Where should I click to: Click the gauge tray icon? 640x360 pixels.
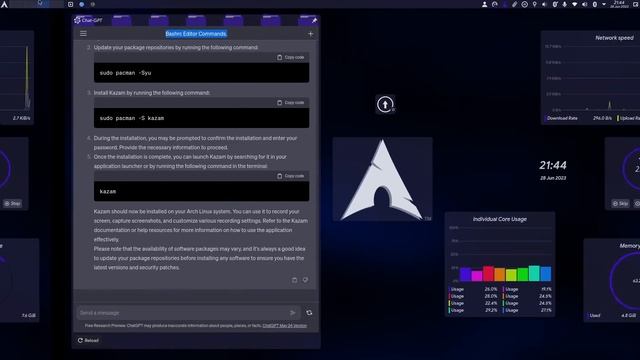[495, 4]
